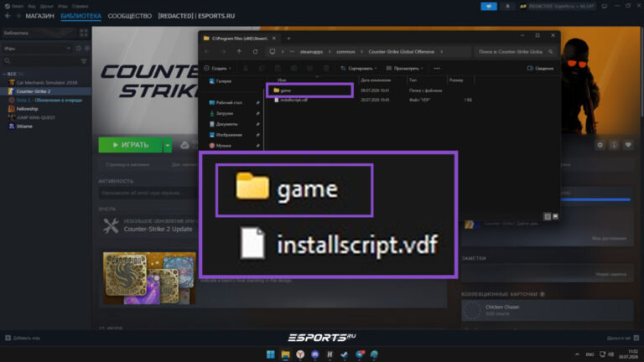Open the Страница в магазине link
The image size is (644, 362).
[x=127, y=164]
